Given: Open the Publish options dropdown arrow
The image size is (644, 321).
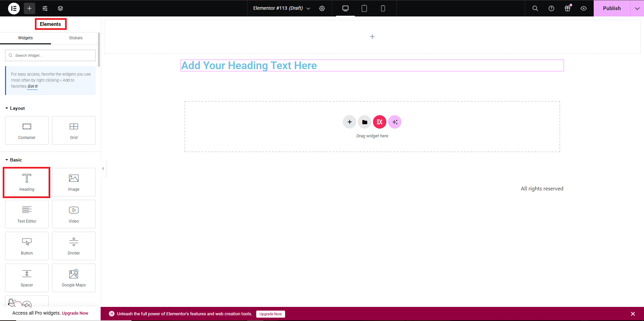Looking at the screenshot, I should click(637, 8).
